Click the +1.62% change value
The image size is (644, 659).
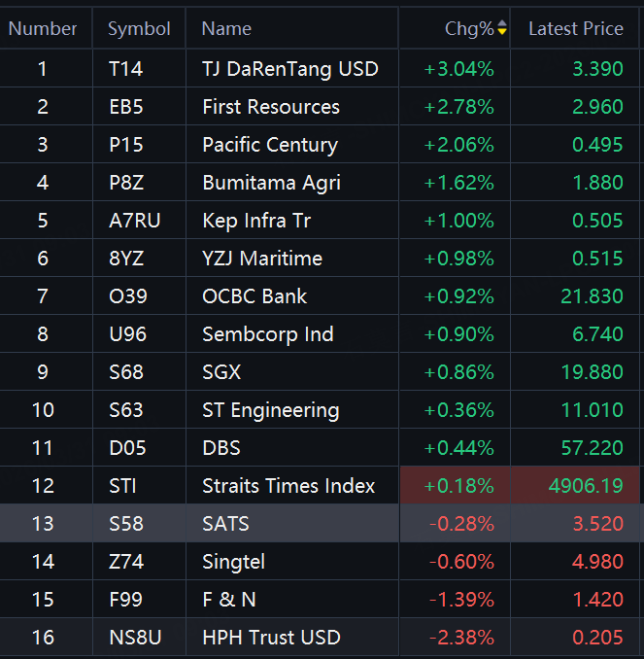click(458, 183)
